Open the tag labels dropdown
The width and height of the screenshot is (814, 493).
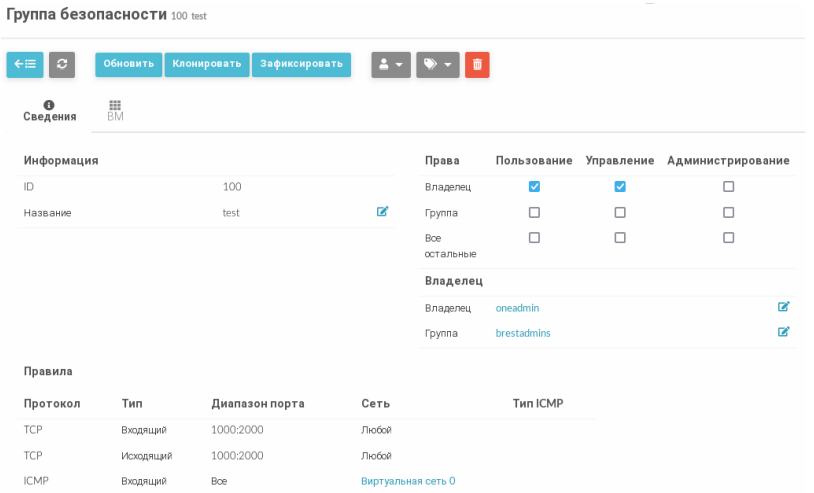point(437,64)
